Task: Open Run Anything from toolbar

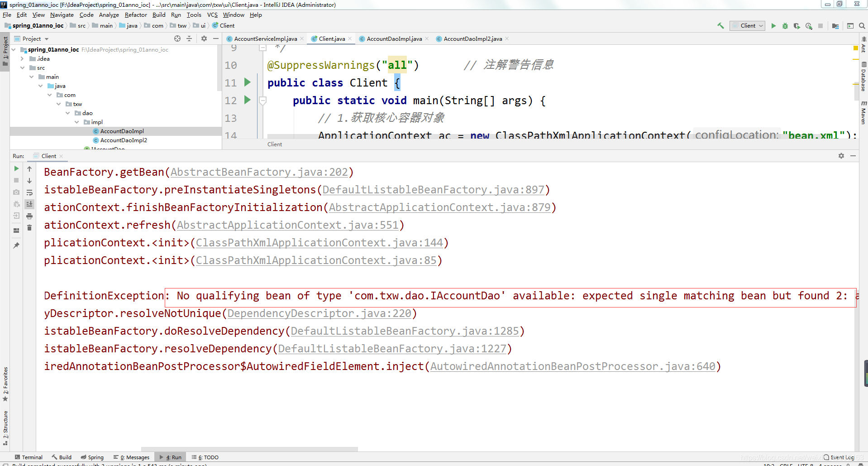Action: (850, 26)
